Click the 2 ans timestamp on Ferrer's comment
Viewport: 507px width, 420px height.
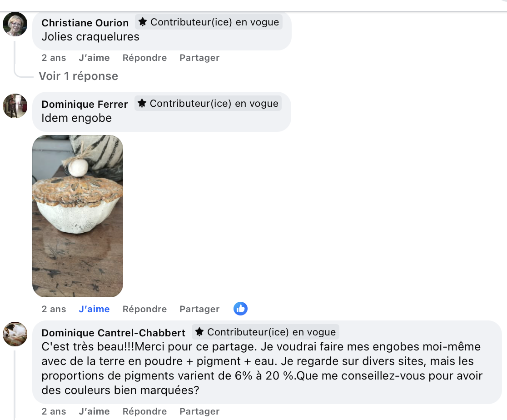click(54, 309)
